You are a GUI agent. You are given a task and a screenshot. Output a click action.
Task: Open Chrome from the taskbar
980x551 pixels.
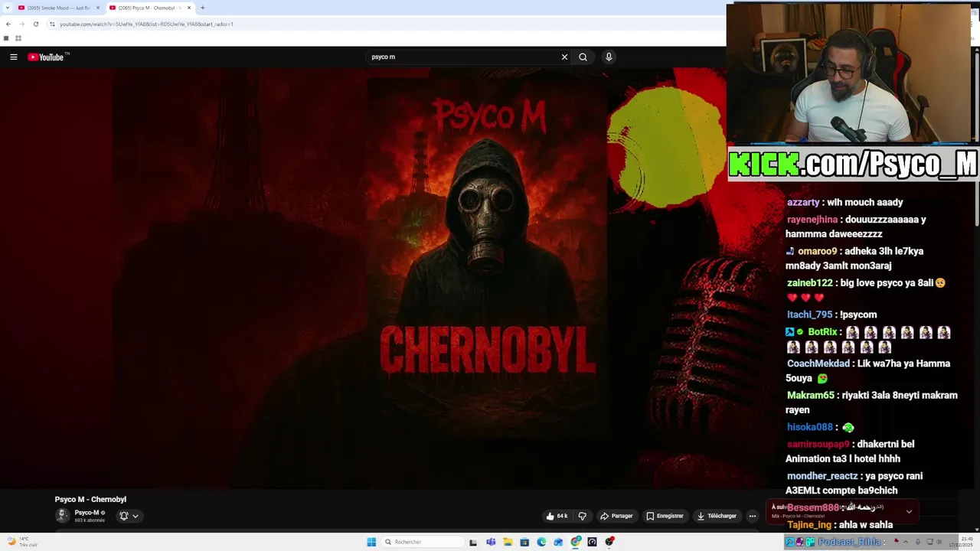click(576, 542)
